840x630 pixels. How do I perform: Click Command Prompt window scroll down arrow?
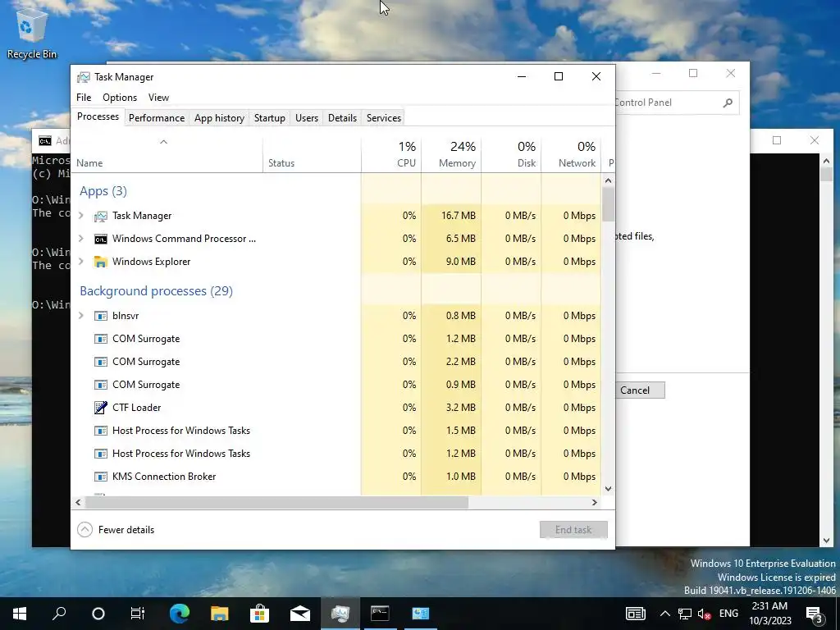826,541
